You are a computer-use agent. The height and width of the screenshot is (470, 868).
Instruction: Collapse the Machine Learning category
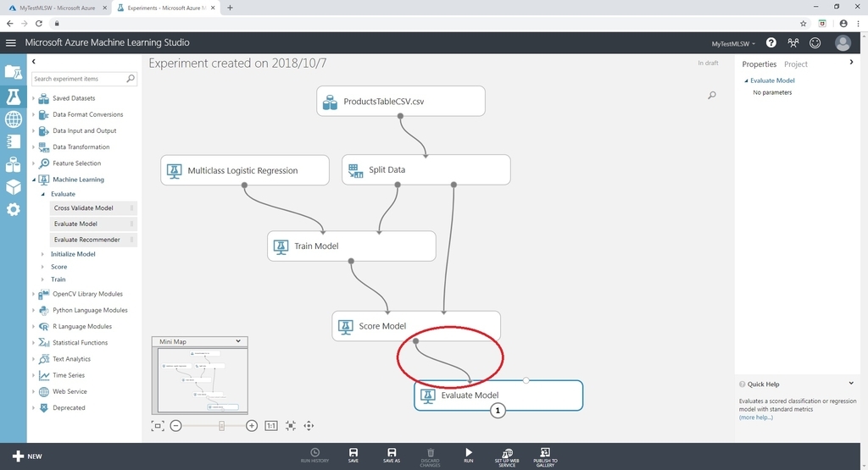click(x=33, y=180)
